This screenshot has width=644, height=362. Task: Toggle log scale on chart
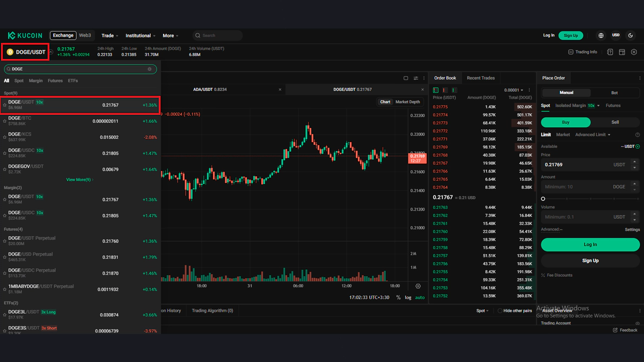click(408, 297)
